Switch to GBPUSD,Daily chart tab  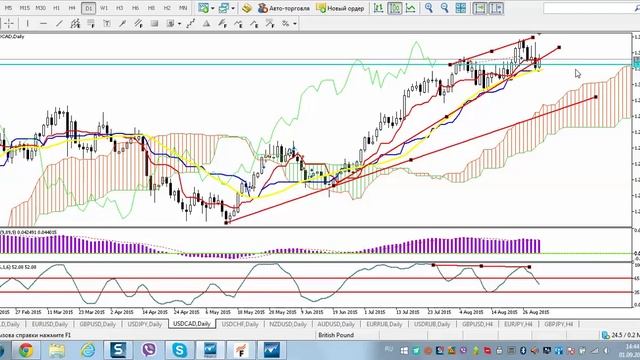point(98,324)
